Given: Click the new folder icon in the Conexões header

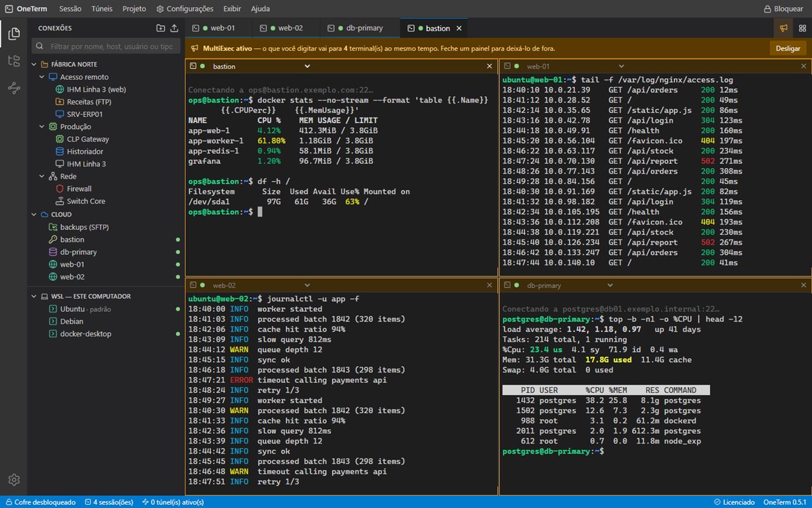Looking at the screenshot, I should (x=161, y=28).
